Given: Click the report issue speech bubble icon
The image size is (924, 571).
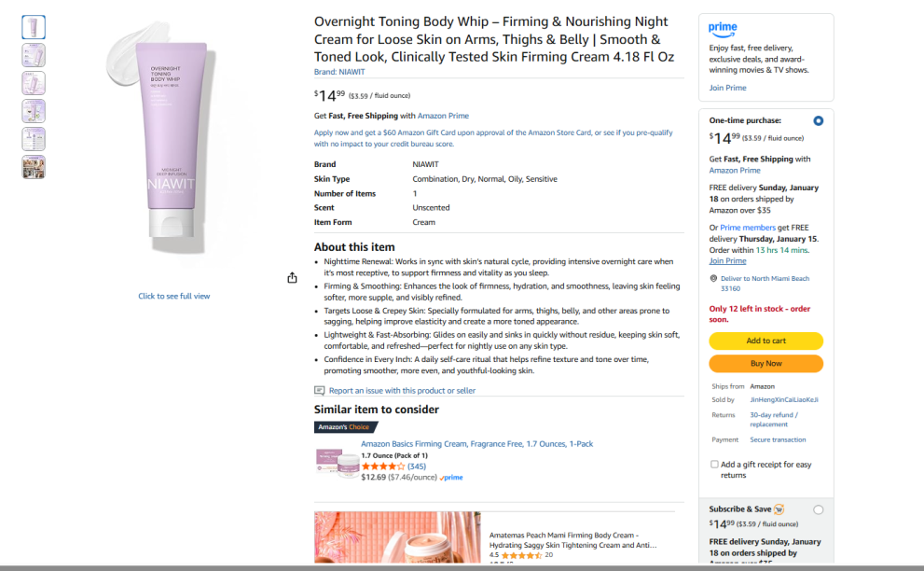Looking at the screenshot, I should pos(320,391).
